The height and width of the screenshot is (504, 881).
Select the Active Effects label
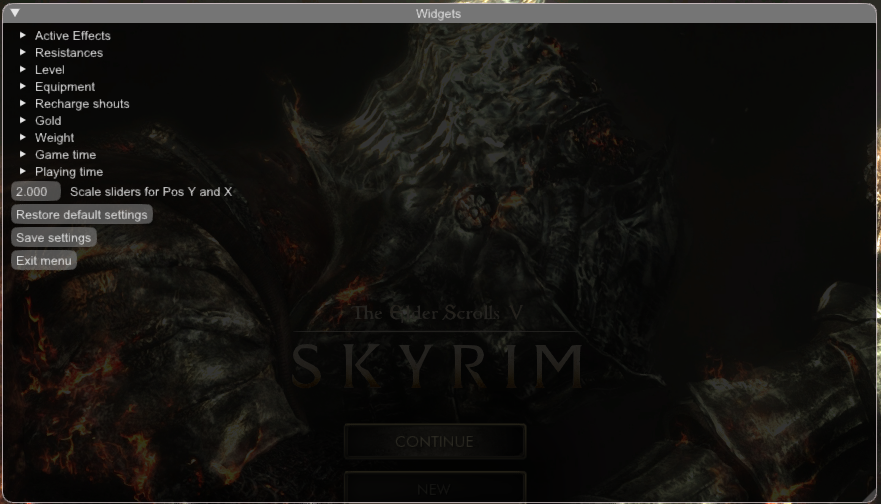(x=72, y=35)
